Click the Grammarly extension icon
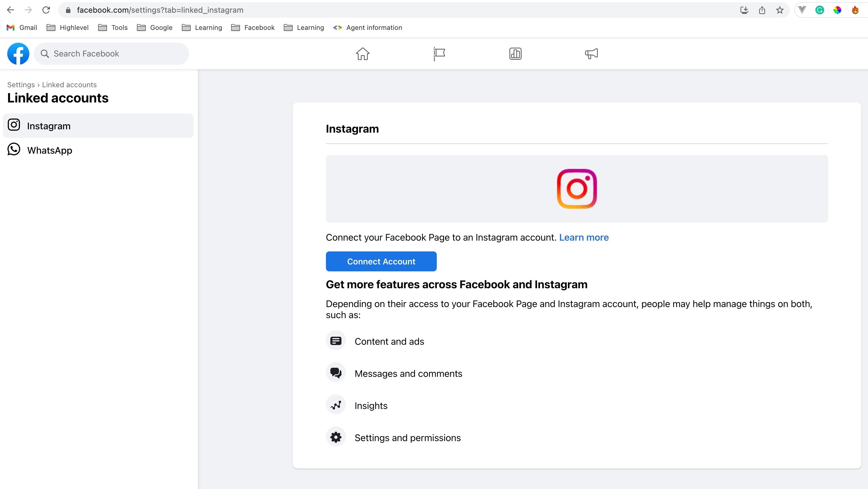Image resolution: width=868 pixels, height=489 pixels. point(820,10)
